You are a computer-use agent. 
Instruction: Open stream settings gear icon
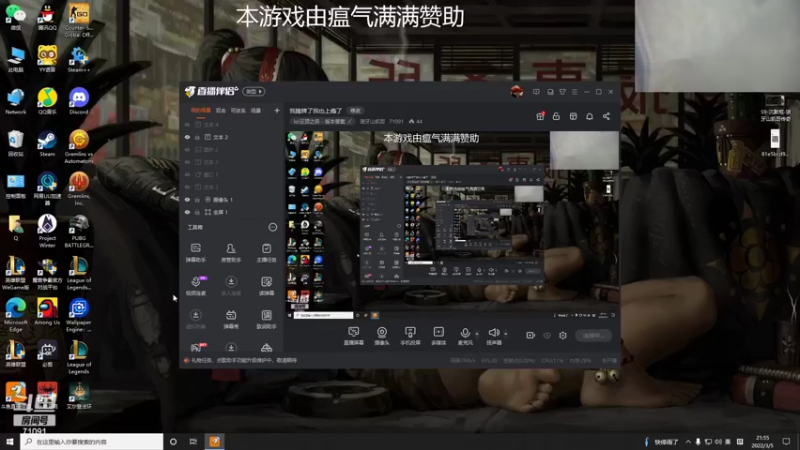tap(563, 335)
